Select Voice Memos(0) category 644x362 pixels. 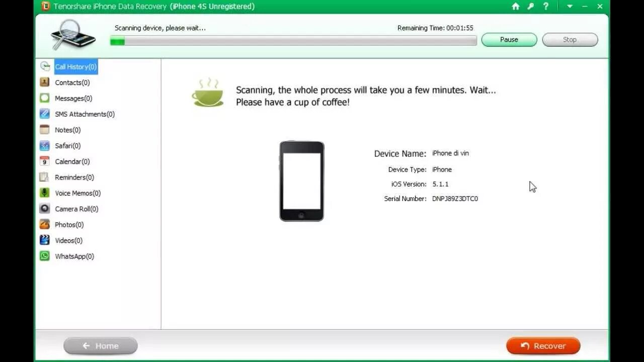[78, 193]
